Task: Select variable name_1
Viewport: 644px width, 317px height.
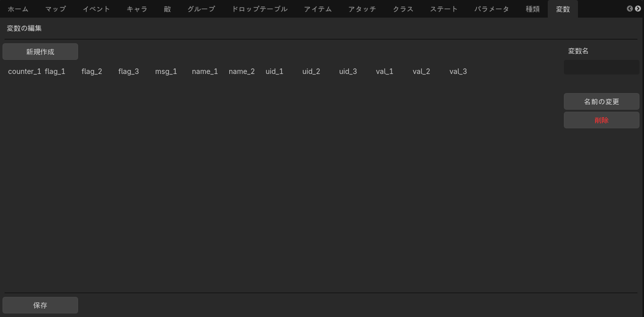Action: (205, 71)
